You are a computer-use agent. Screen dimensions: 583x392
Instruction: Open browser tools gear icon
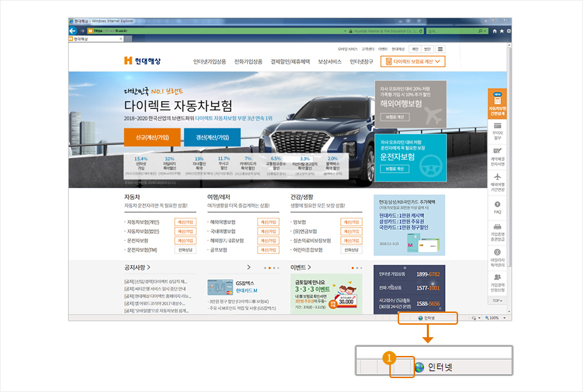click(509, 31)
